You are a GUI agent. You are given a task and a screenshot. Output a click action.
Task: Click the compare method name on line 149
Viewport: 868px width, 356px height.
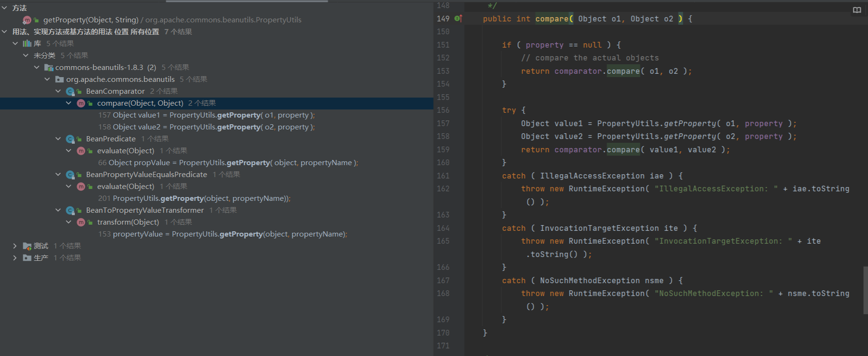click(552, 19)
